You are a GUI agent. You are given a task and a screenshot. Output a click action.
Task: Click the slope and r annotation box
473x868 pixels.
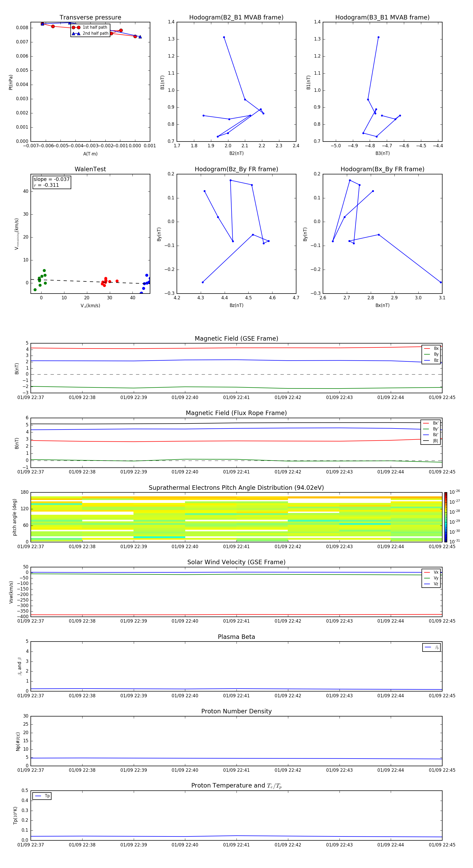51,182
